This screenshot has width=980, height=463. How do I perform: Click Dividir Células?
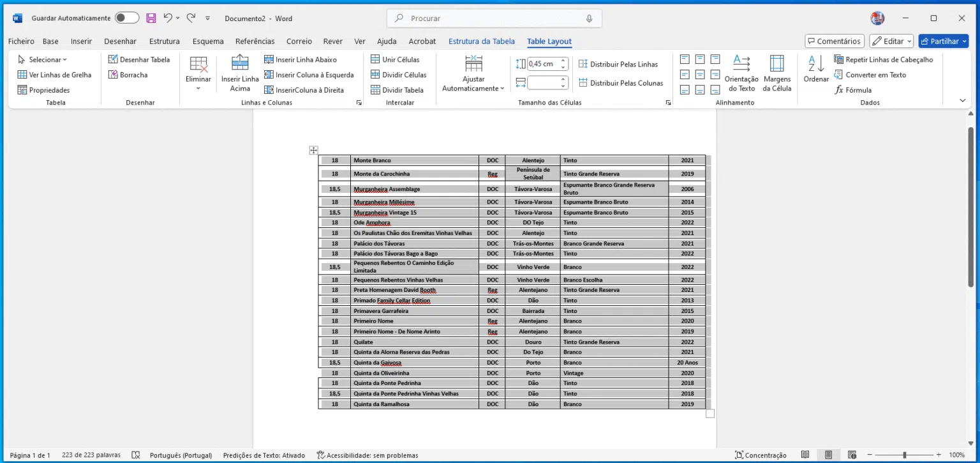[x=398, y=75]
